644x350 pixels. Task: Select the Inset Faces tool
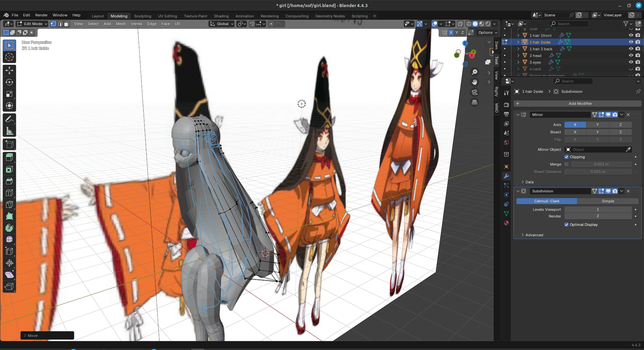coord(9,169)
